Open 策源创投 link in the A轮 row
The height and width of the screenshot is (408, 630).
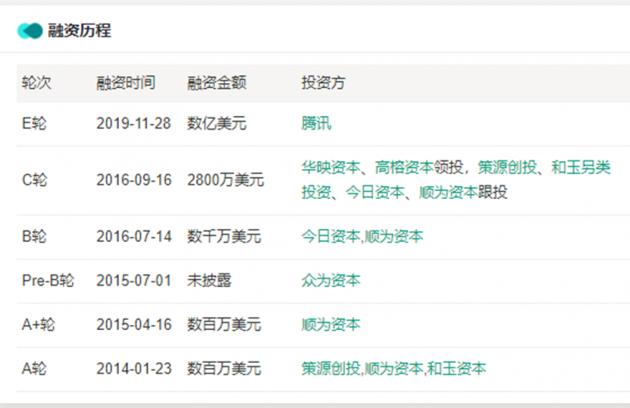click(x=331, y=369)
